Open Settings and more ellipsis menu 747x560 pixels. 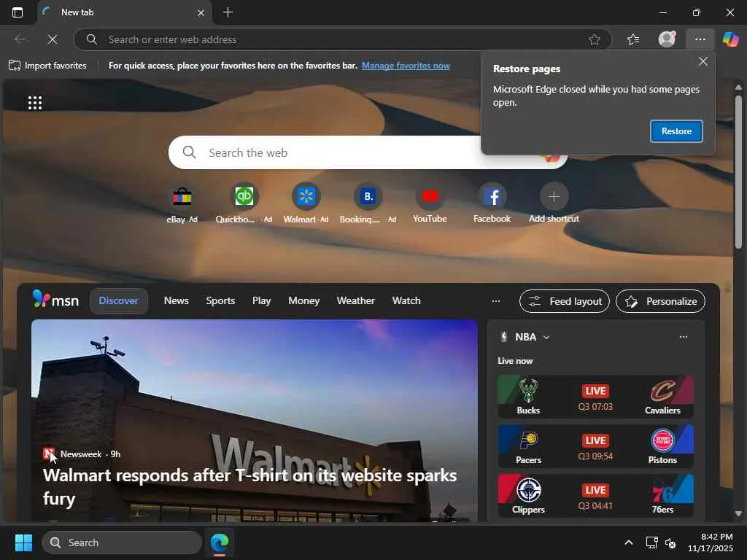pyautogui.click(x=700, y=39)
